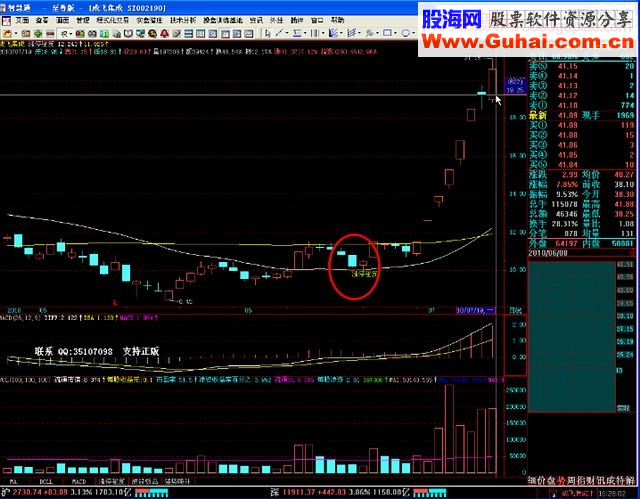Open the dropdown arrow next to 权 button
This screenshot has width=640, height=499.
click(71, 34)
